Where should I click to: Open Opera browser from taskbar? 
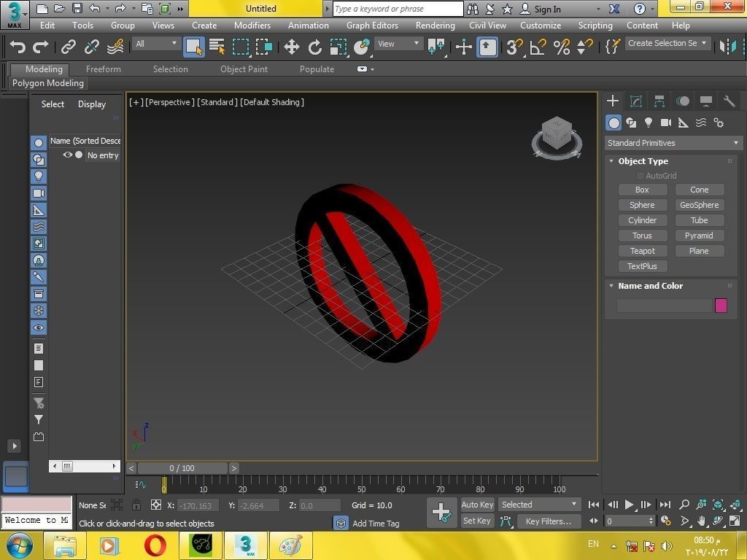click(x=155, y=545)
